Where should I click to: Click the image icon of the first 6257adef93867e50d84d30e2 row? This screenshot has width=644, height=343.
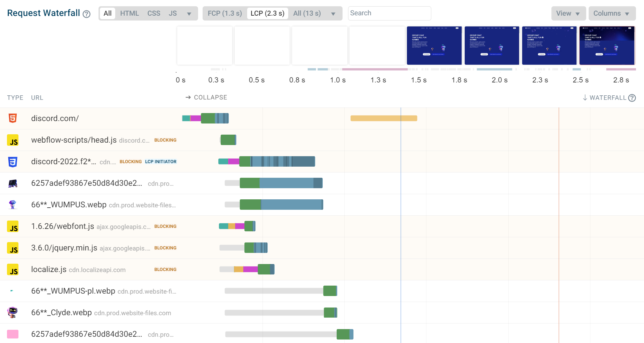click(13, 183)
